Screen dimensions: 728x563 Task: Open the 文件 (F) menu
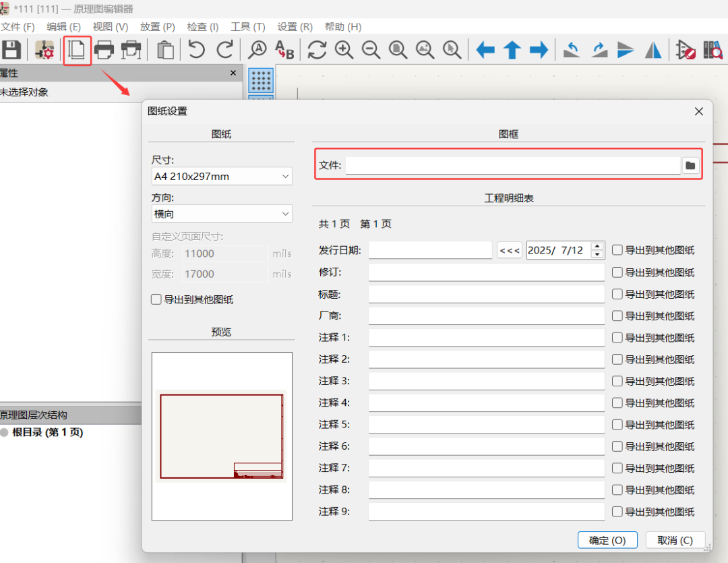point(18,27)
